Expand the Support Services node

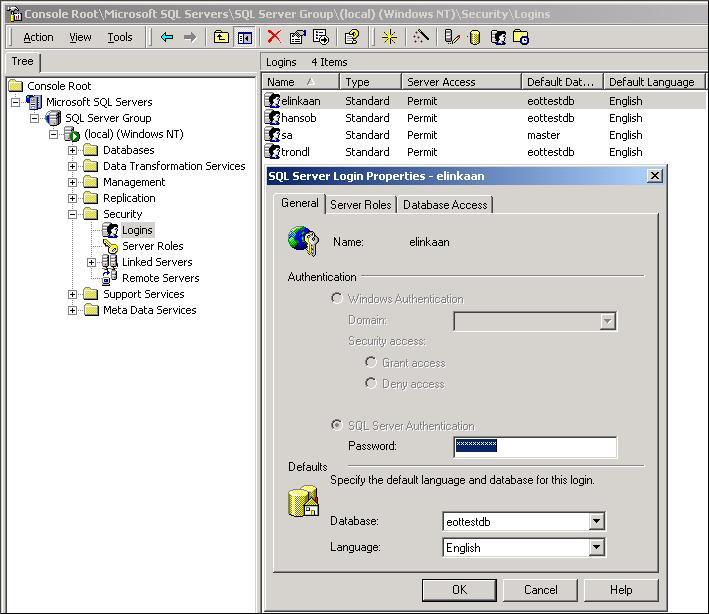(x=72, y=294)
